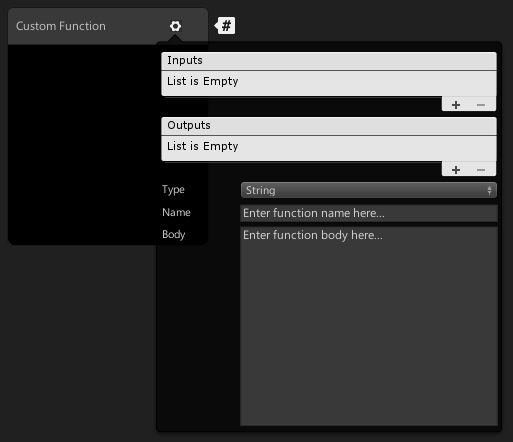This screenshot has height=442, width=513.
Task: Remove selected entry from Inputs list
Action: click(x=481, y=105)
